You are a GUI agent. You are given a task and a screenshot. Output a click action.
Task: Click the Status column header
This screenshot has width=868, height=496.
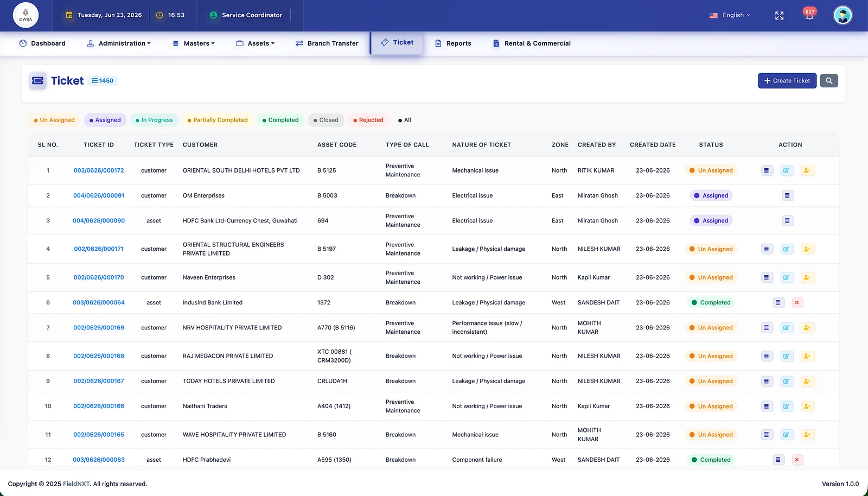(x=711, y=145)
